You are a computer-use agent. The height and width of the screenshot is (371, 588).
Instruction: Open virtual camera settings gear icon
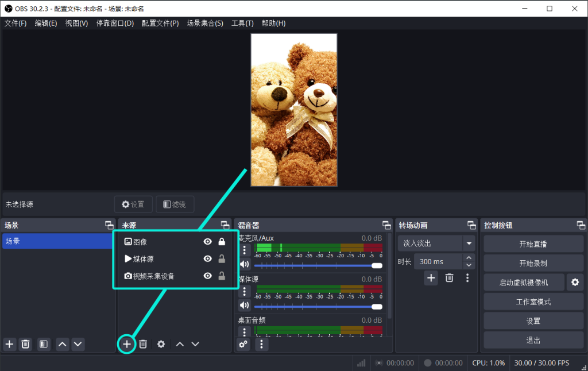[575, 283]
